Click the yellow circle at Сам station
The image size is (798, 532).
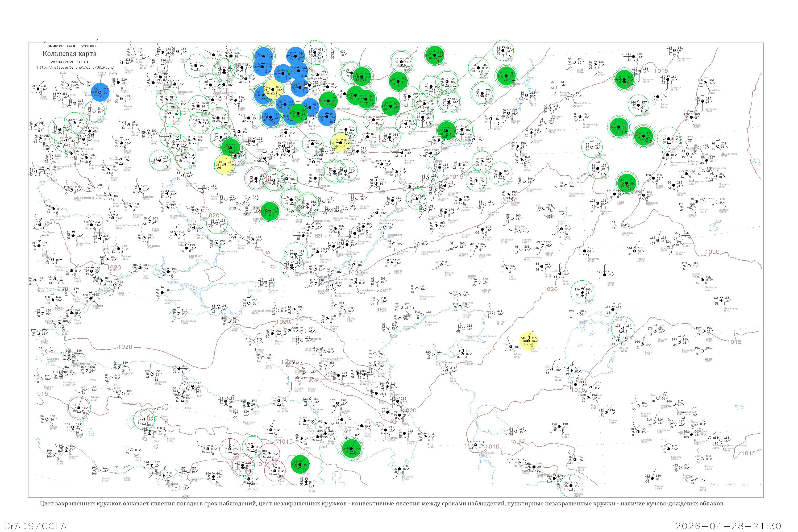click(529, 341)
